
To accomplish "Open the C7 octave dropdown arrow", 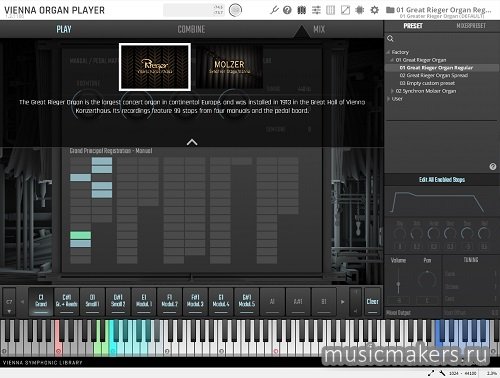I will click(x=9, y=311).
